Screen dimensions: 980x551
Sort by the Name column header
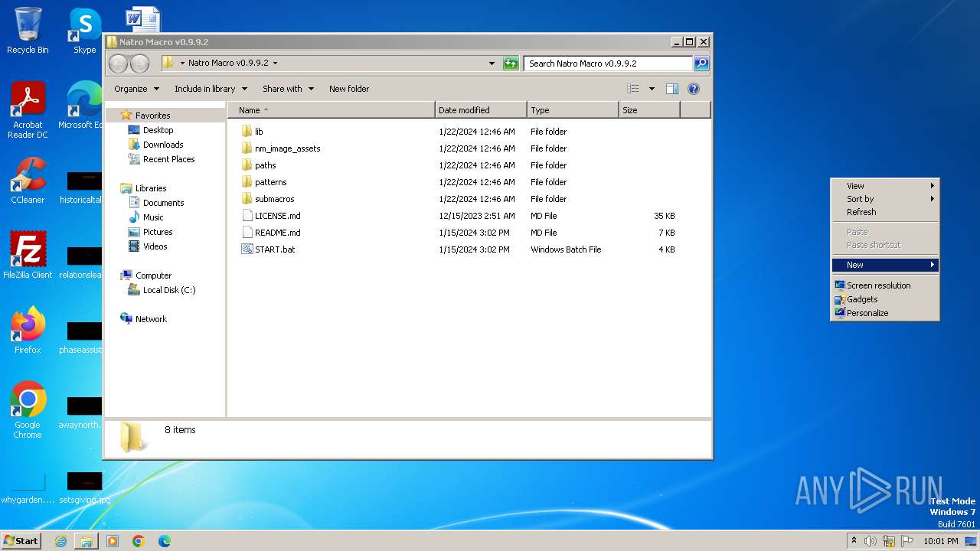332,110
